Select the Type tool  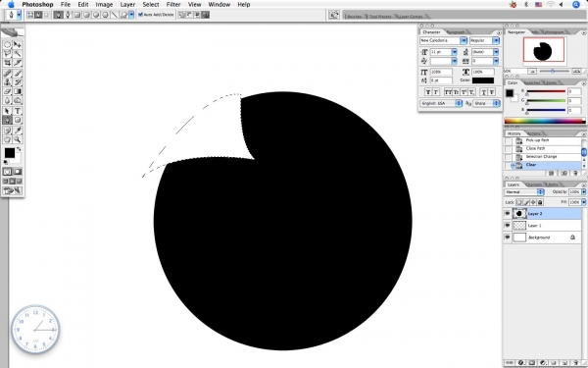click(x=18, y=111)
